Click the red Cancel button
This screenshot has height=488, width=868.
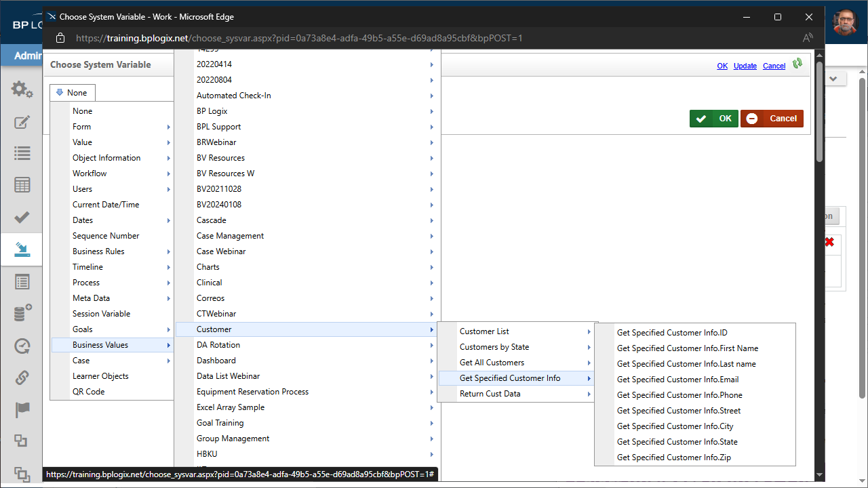772,119
